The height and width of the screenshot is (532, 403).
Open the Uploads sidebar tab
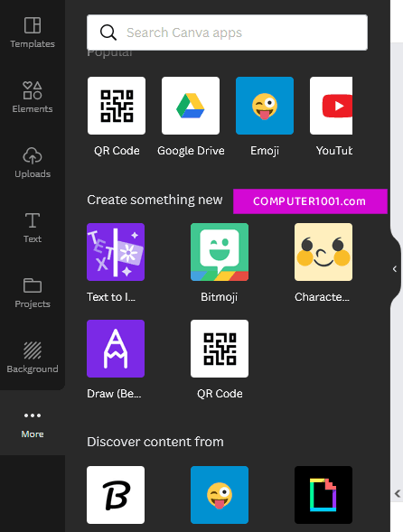[x=33, y=163]
